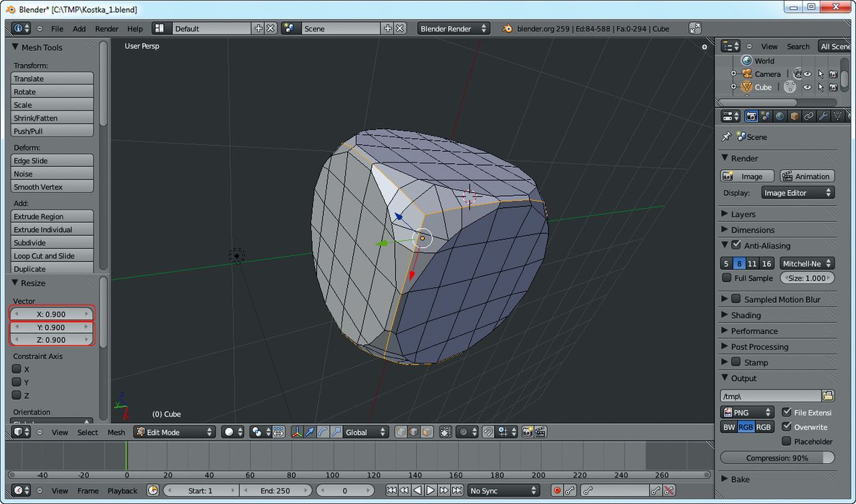This screenshot has height=504, width=856.
Task: Expand the Camera tree item in outliner
Action: (733, 74)
